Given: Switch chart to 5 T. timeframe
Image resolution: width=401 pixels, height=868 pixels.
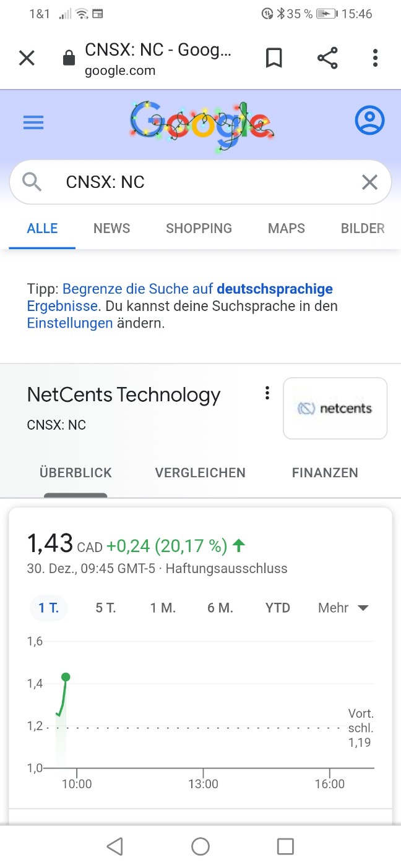Looking at the screenshot, I should [105, 608].
